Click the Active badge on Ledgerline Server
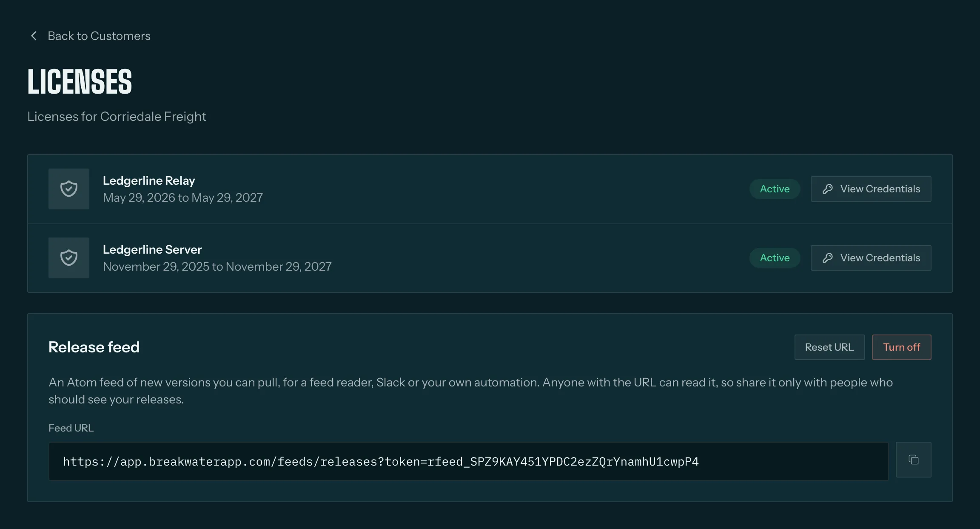This screenshot has width=980, height=529. click(775, 258)
